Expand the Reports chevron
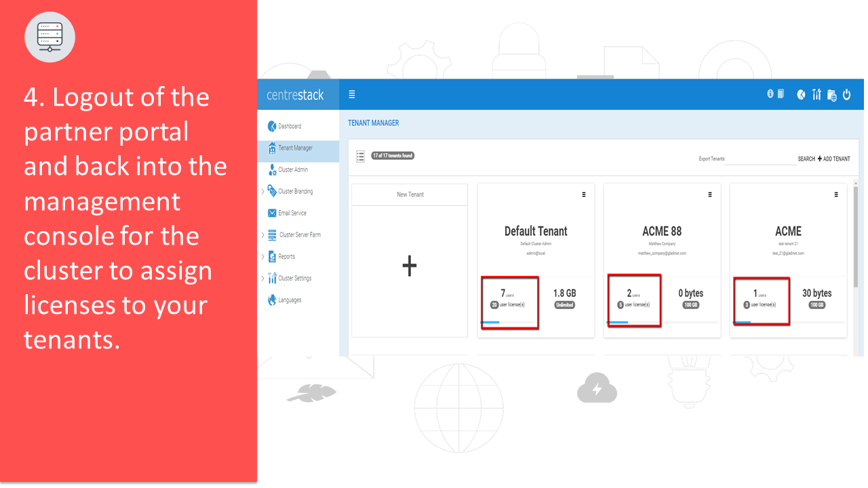Image resolution: width=868 pixels, height=488 pixels. coord(262,256)
